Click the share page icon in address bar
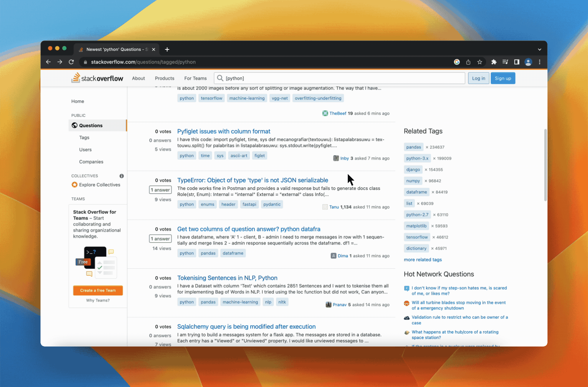 coord(468,62)
